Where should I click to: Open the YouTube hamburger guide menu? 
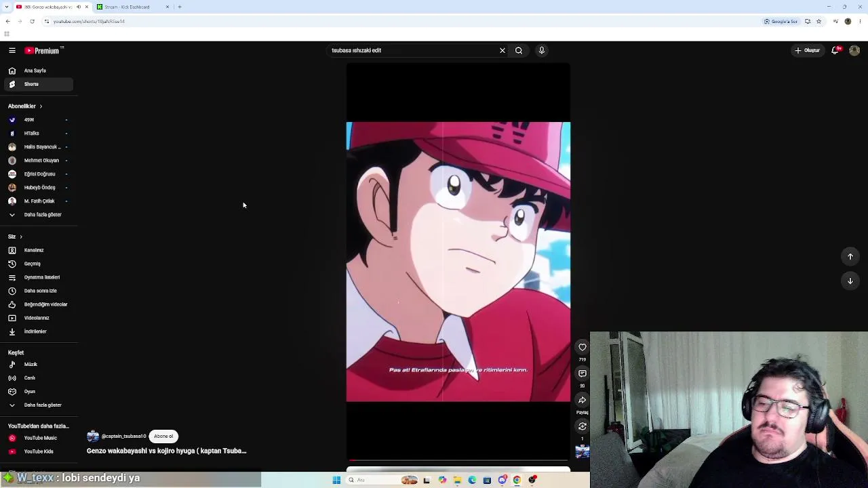(12, 50)
